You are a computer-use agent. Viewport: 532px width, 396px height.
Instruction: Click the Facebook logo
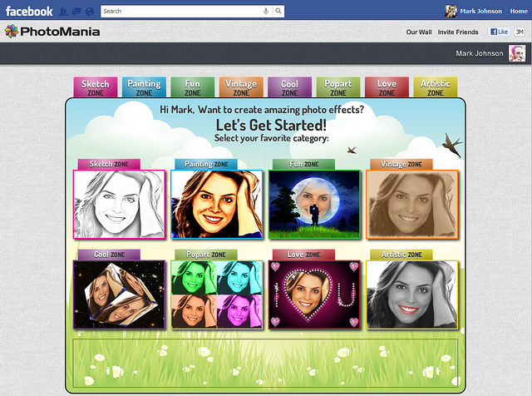point(29,12)
